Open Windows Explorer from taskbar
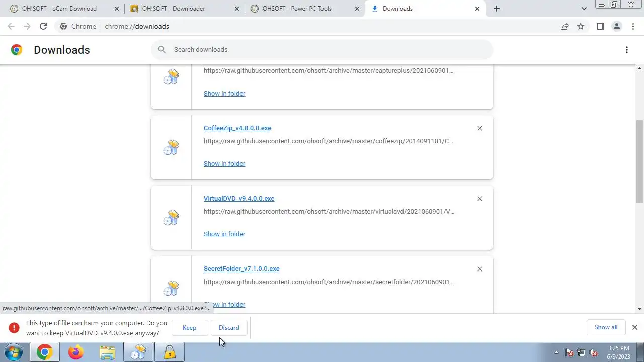 [x=107, y=352]
